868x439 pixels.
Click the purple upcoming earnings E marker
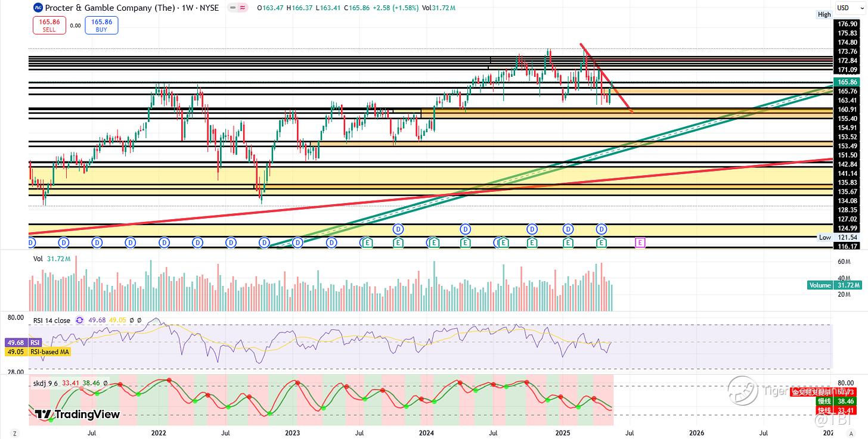pyautogui.click(x=640, y=242)
